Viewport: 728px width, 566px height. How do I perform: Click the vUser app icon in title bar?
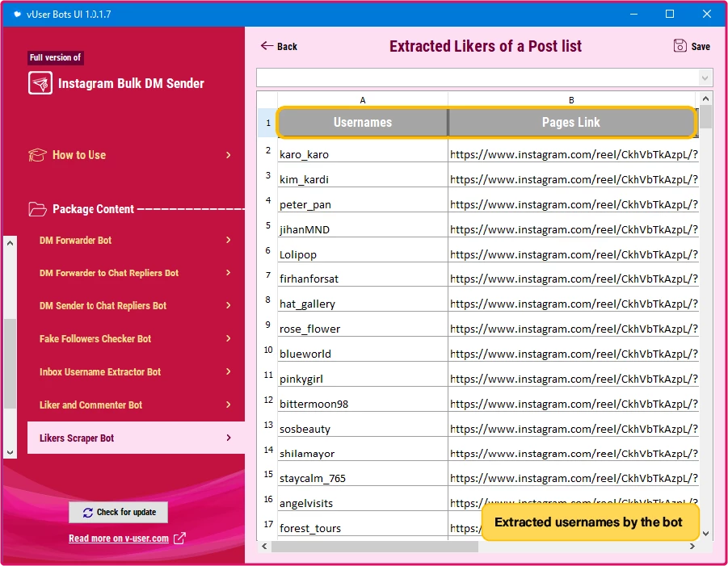pyautogui.click(x=17, y=14)
